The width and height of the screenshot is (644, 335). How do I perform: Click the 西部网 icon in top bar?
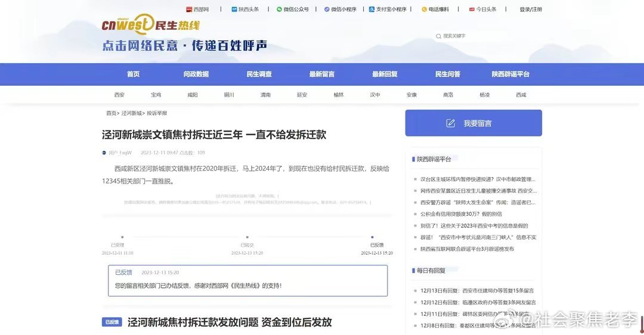coord(189,10)
